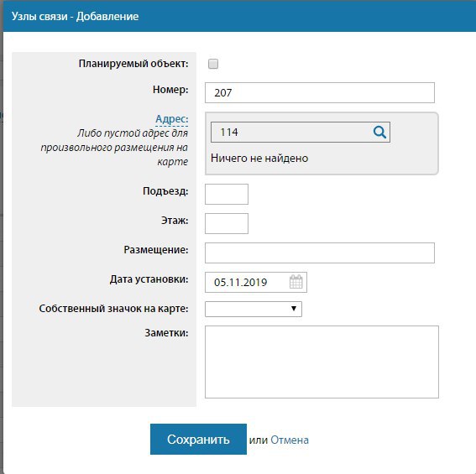Click the Отмена link
The height and width of the screenshot is (474, 476).
point(290,440)
